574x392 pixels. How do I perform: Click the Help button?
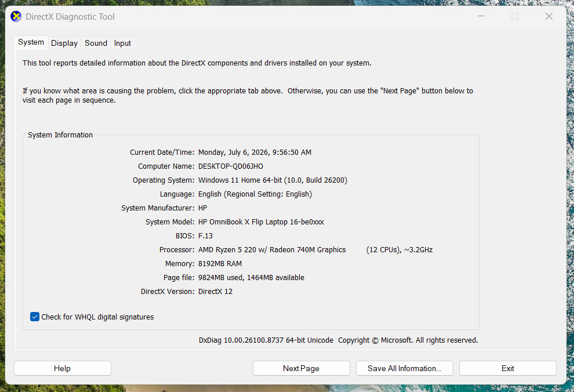62,368
